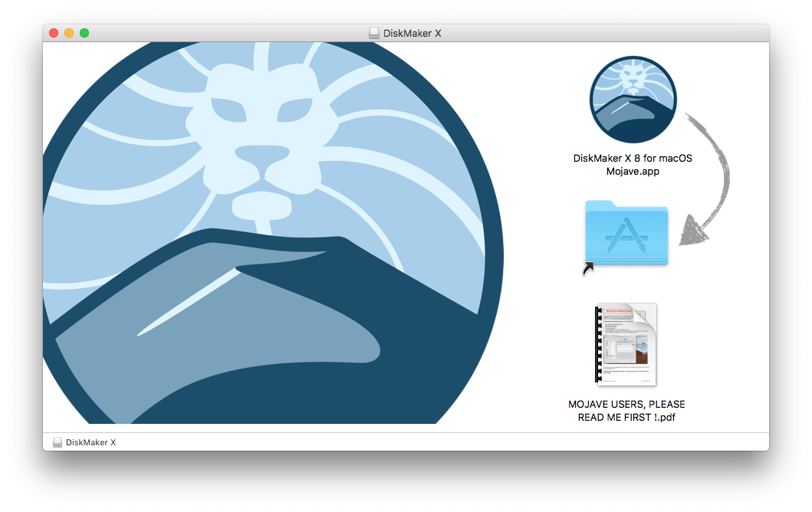Click the disk proxy icon in title bar
The width and height of the screenshot is (812, 512).
(x=374, y=33)
